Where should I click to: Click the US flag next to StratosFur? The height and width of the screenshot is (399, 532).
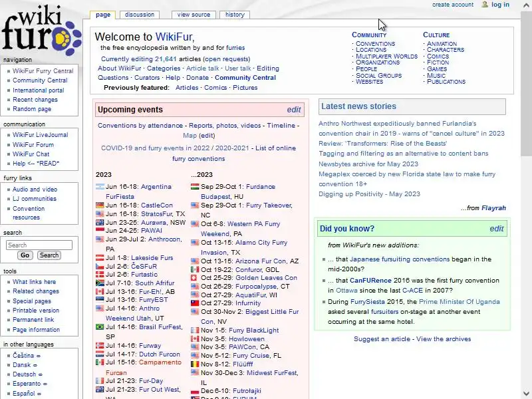tap(100, 214)
